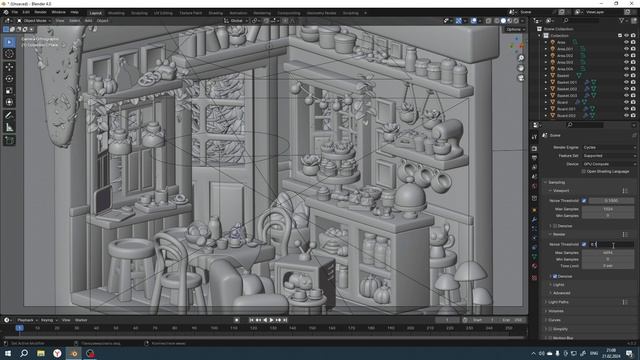The height and width of the screenshot is (360, 640).
Task: Select the Rotate tool
Action: tap(9, 78)
